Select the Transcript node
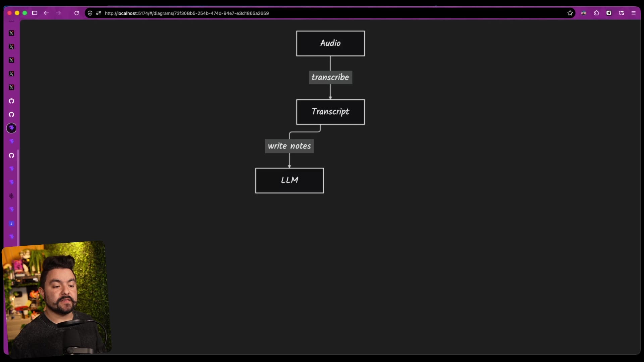The width and height of the screenshot is (644, 362). click(x=330, y=112)
